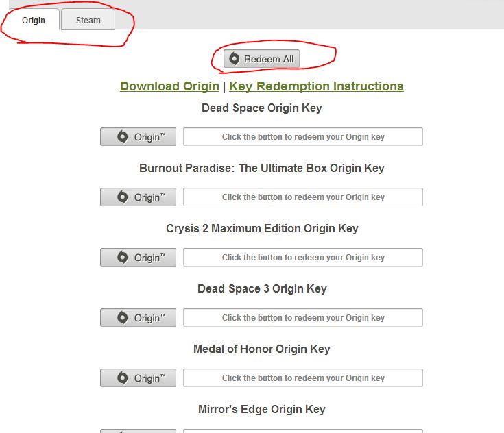Image resolution: width=504 pixels, height=433 pixels.
Task: Reveal the Dead Space 3 key field
Action: [x=302, y=318]
